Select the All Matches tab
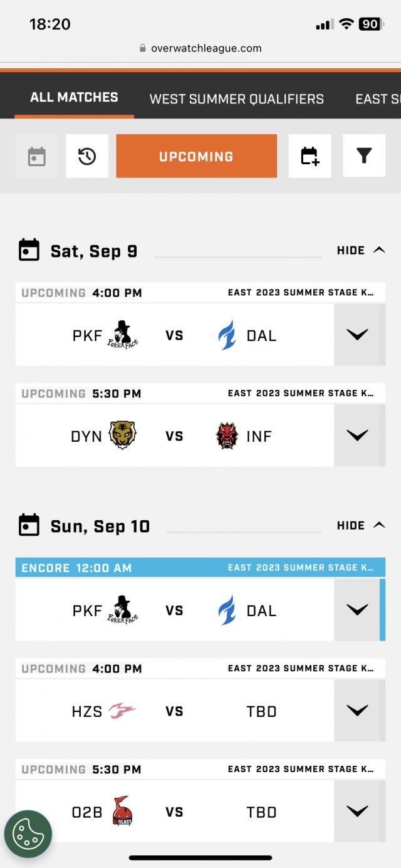Image resolution: width=401 pixels, height=868 pixels. click(74, 97)
